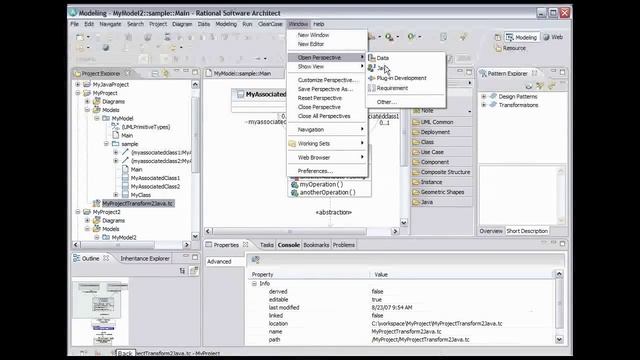Expand Transformations in Pattern Explorer
The image size is (640, 360).
(484, 105)
